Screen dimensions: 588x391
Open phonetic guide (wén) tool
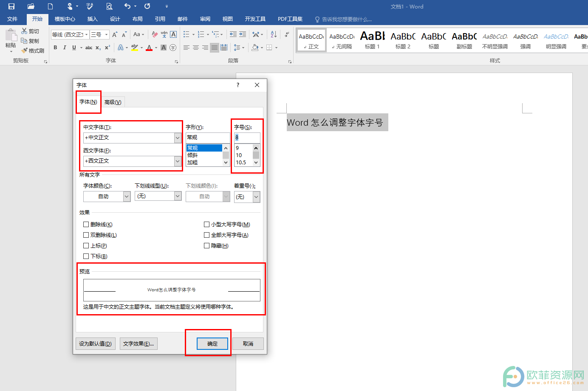pos(164,34)
